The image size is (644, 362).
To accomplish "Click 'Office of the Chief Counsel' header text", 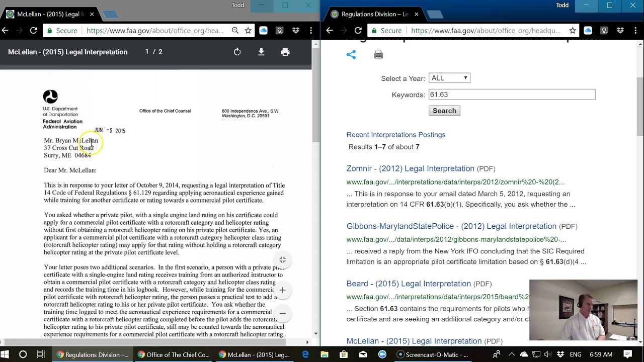I will pos(165,111).
